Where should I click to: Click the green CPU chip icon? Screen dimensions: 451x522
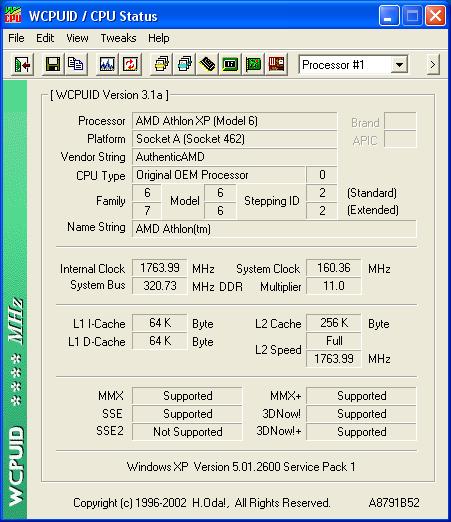point(230,64)
